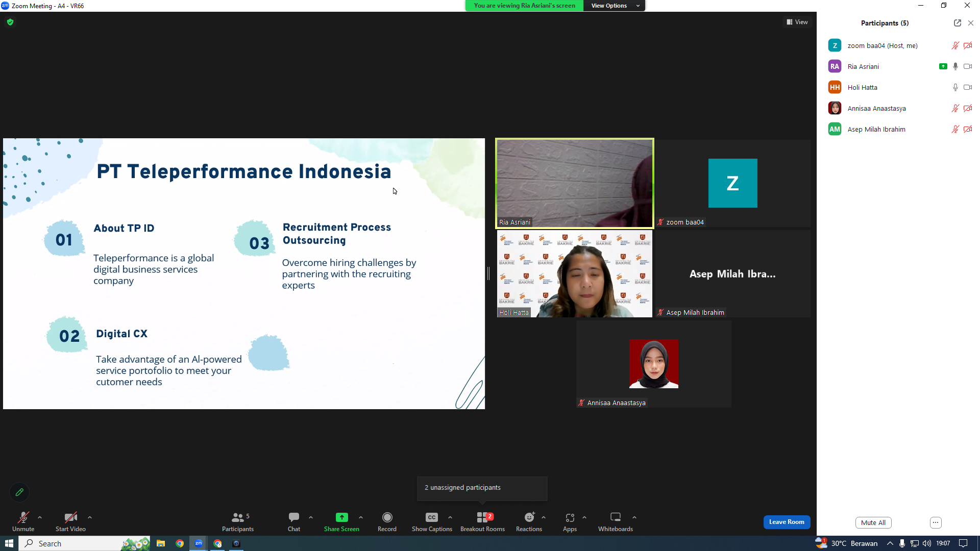Click the divider handle between slide and videos
This screenshot has height=551, width=980.
488,273
